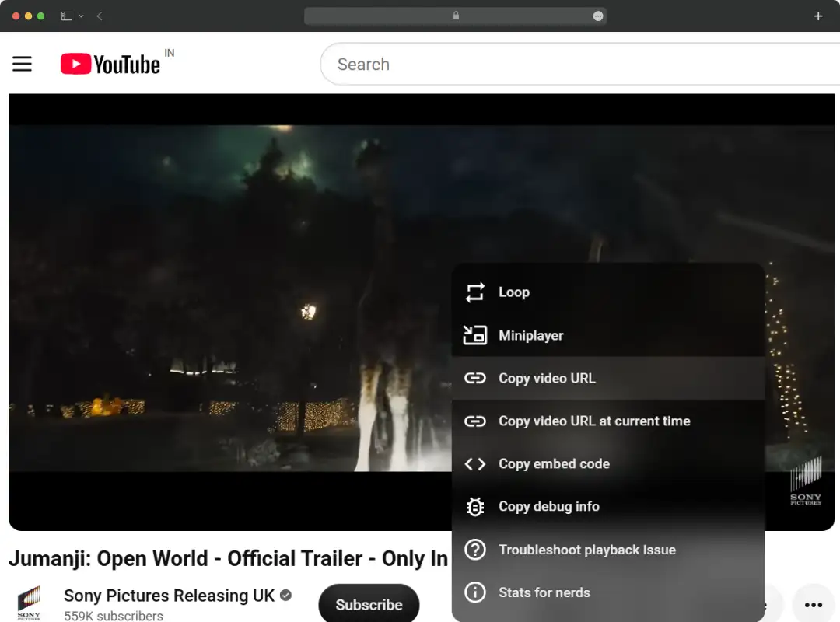Click the Miniplayer picture-in-picture icon
The height and width of the screenshot is (622, 840).
point(474,335)
